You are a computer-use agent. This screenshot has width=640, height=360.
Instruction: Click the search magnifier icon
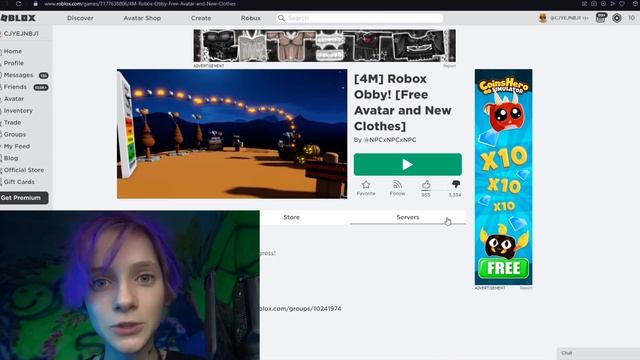[281, 18]
